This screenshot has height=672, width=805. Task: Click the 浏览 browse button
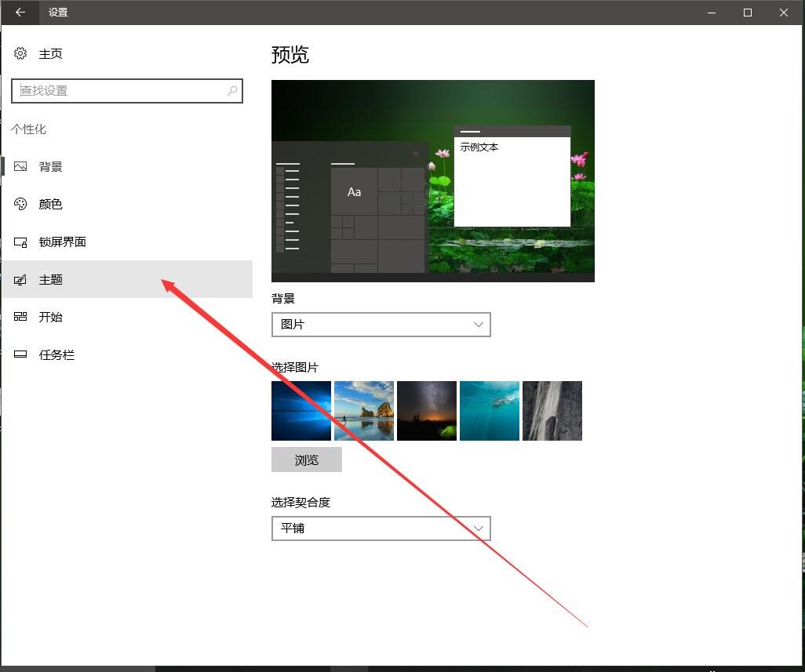click(x=306, y=460)
